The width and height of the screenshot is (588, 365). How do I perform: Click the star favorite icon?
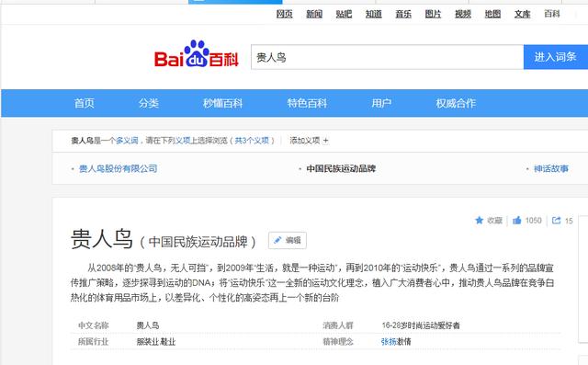pyautogui.click(x=479, y=221)
